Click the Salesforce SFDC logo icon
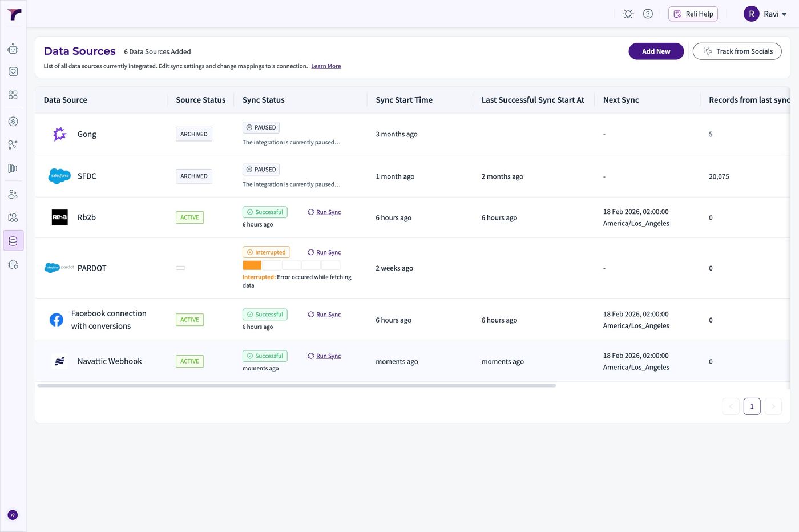The width and height of the screenshot is (799, 532). (59, 176)
